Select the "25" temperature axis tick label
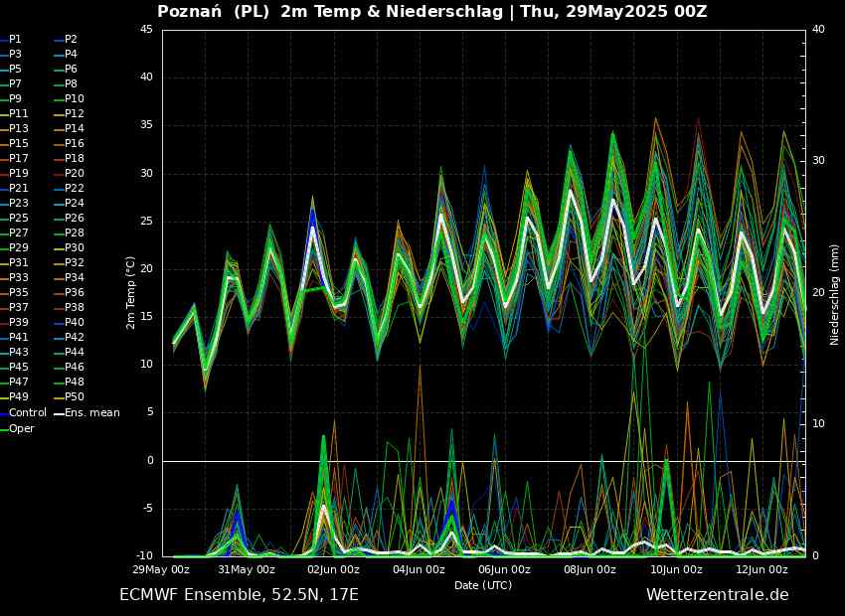The image size is (845, 616). (147, 222)
